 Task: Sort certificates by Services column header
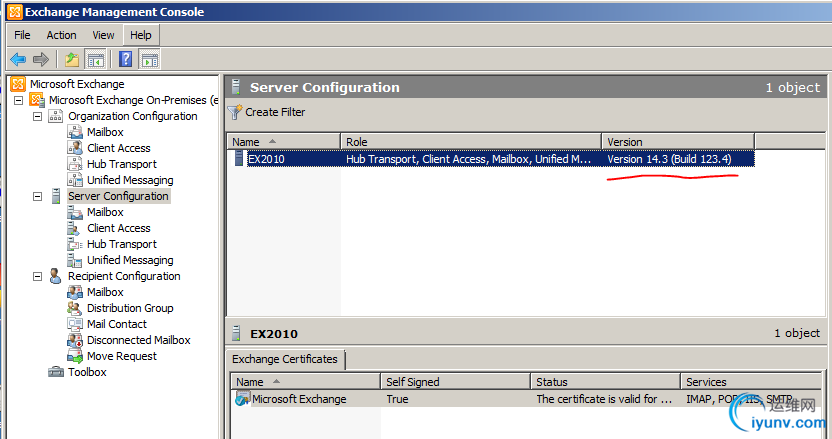pyautogui.click(x=751, y=382)
